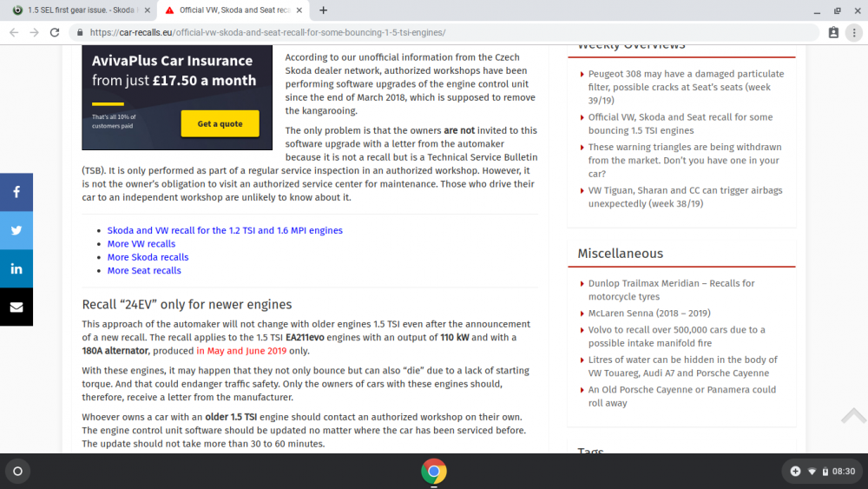Click the bold 180A alternator text
Viewport: 868px width, 489px height.
pos(115,351)
